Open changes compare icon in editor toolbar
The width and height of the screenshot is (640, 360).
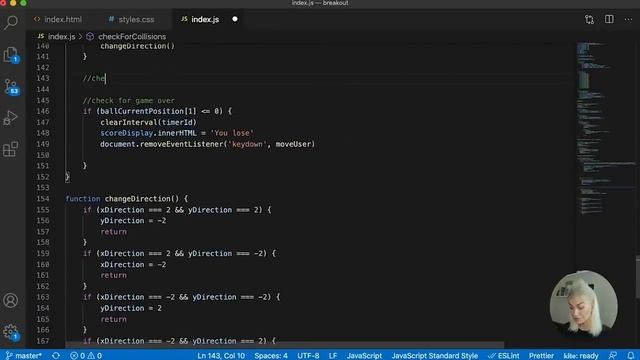click(x=589, y=19)
